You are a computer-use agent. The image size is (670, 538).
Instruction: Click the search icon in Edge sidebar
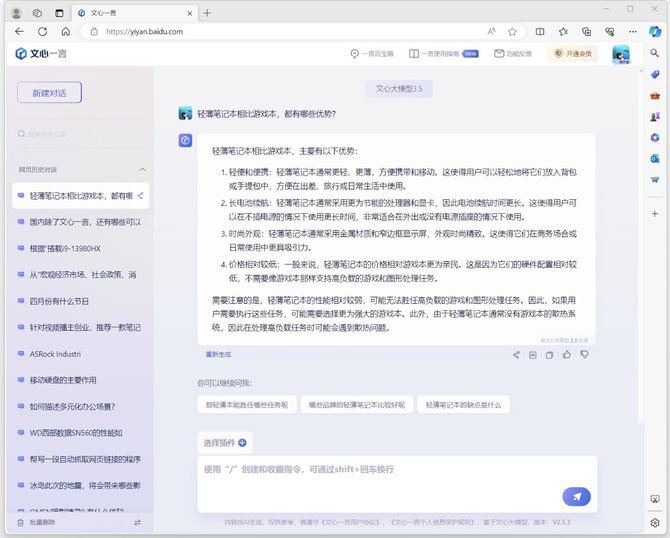pos(655,53)
